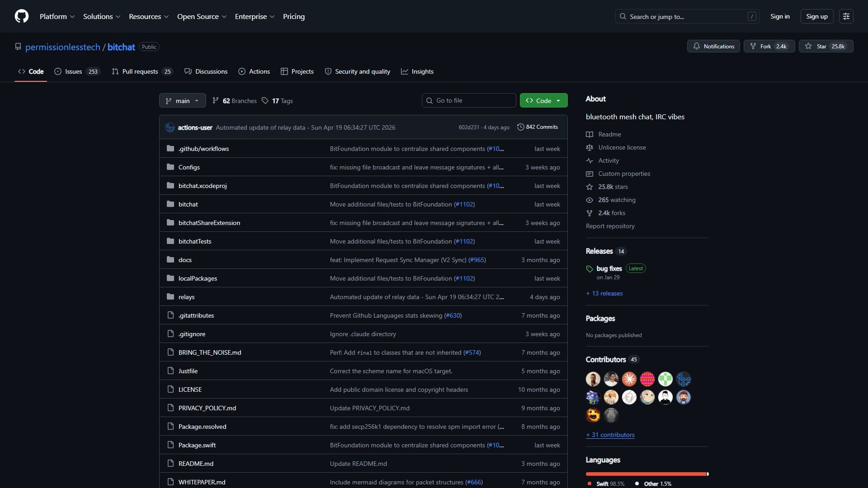The image size is (868, 488).
Task: Open the WHITEPAPER.md file
Action: [x=202, y=482]
